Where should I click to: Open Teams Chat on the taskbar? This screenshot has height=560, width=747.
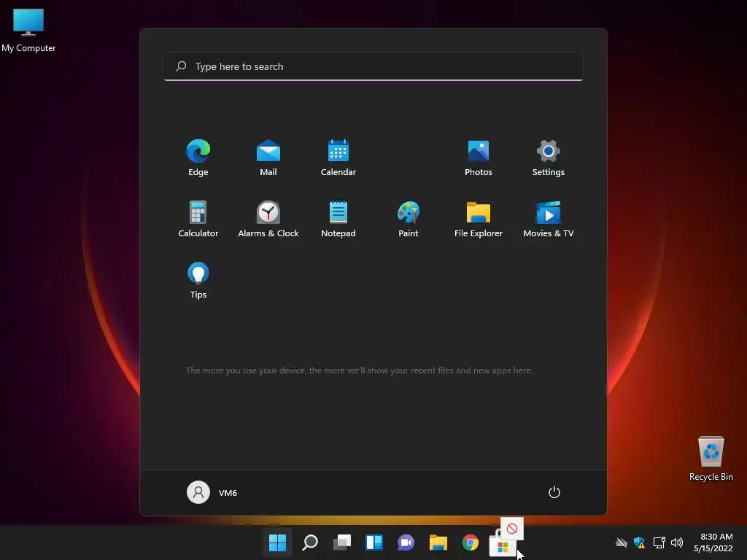[x=406, y=542]
